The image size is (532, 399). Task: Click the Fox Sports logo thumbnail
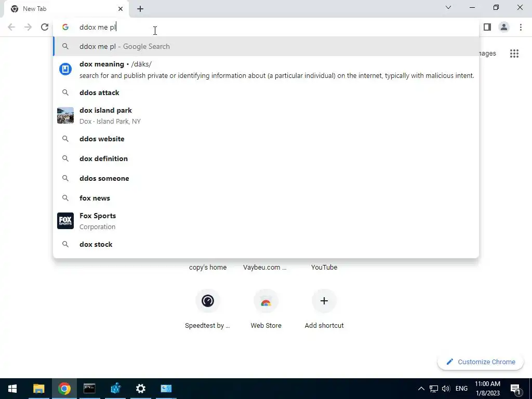[x=65, y=221]
